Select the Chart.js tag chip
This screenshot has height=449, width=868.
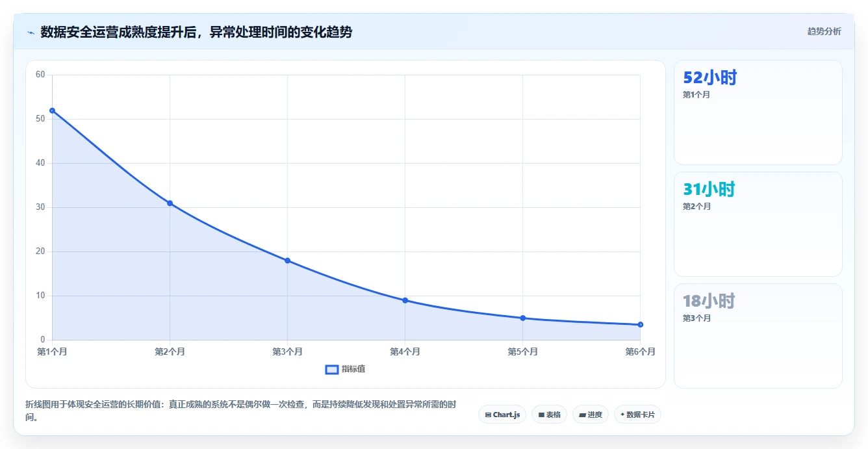click(502, 415)
